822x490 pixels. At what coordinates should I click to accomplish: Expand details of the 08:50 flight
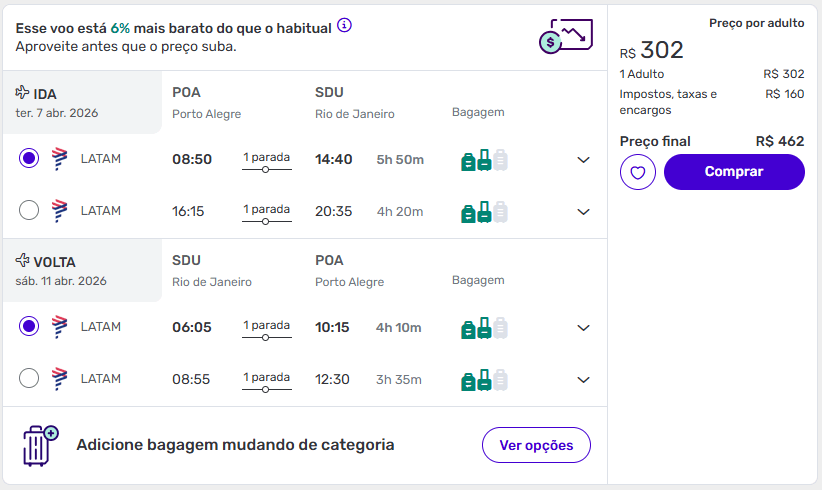point(584,160)
